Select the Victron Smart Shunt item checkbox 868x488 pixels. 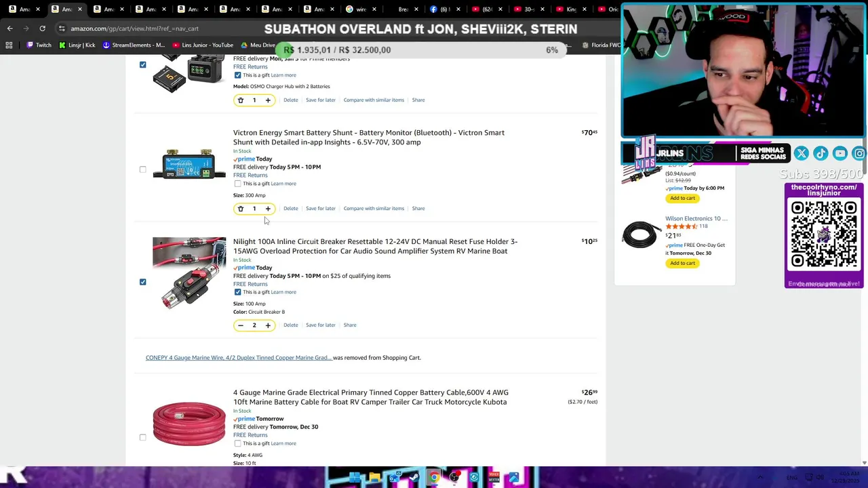tap(142, 169)
